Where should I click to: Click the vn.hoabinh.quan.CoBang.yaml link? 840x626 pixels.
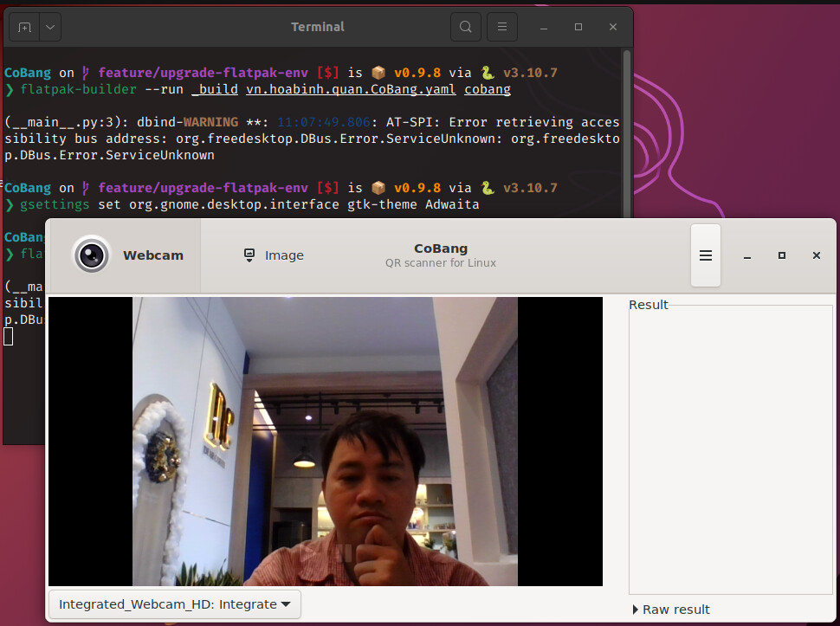click(x=350, y=89)
